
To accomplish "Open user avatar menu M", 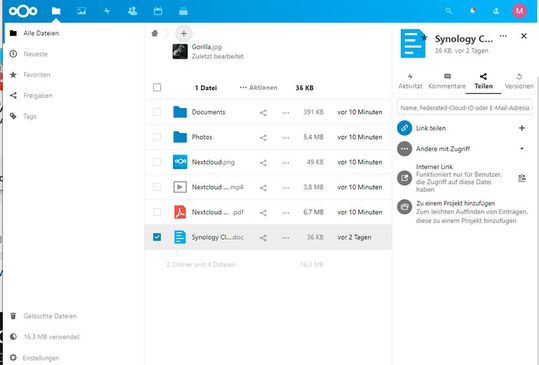I will pyautogui.click(x=519, y=11).
